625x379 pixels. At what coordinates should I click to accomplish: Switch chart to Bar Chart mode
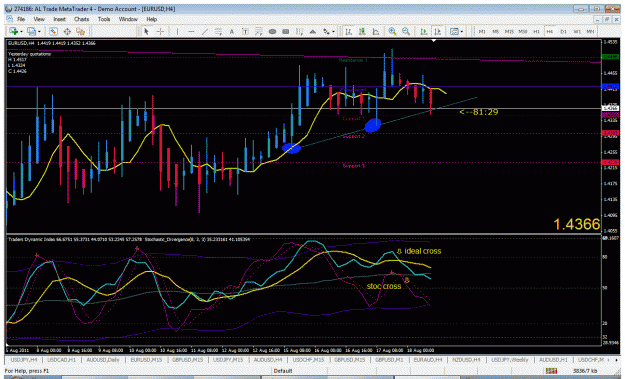pyautogui.click(x=348, y=31)
